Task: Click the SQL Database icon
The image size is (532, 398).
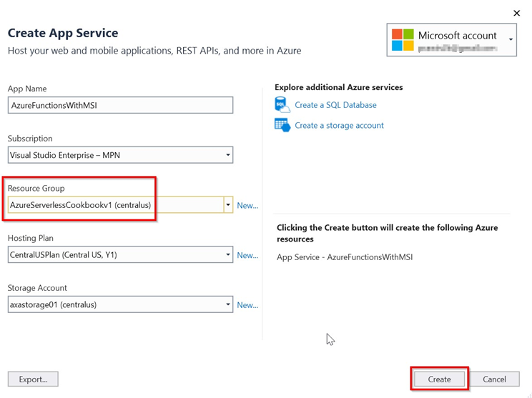Action: 282,104
